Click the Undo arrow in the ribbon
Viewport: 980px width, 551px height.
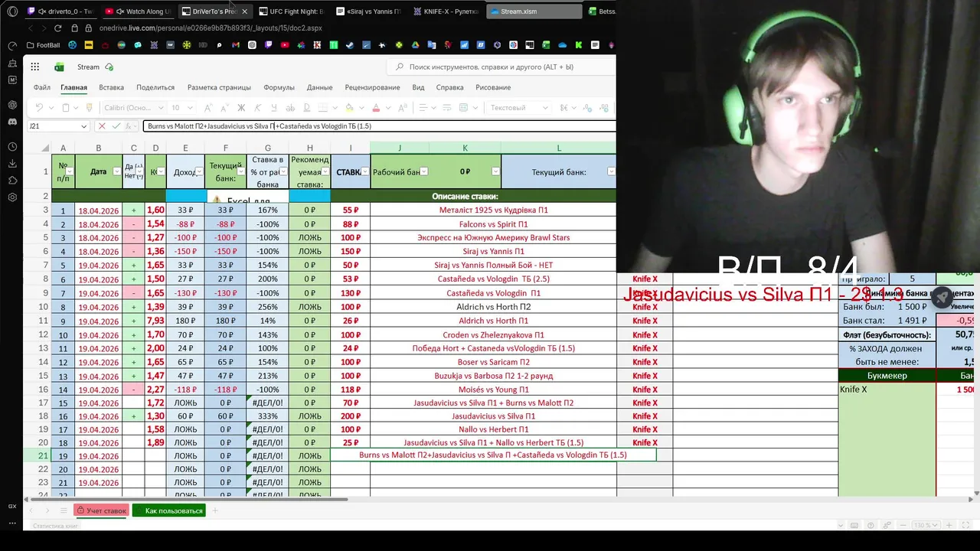(39, 108)
